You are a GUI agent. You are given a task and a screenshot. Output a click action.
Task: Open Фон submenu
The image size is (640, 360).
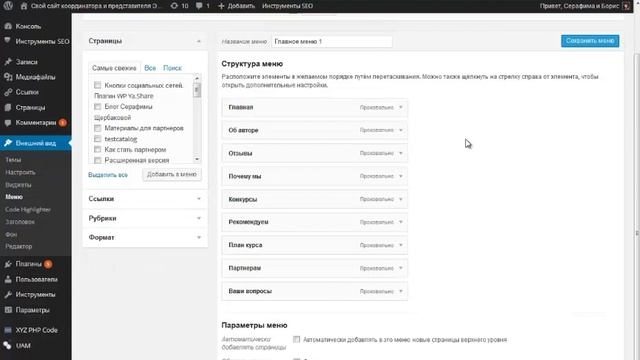point(11,234)
